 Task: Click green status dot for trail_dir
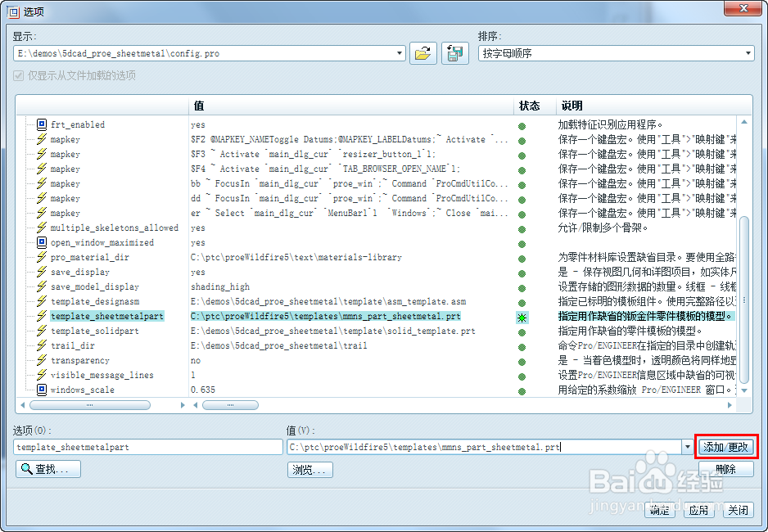(522, 347)
